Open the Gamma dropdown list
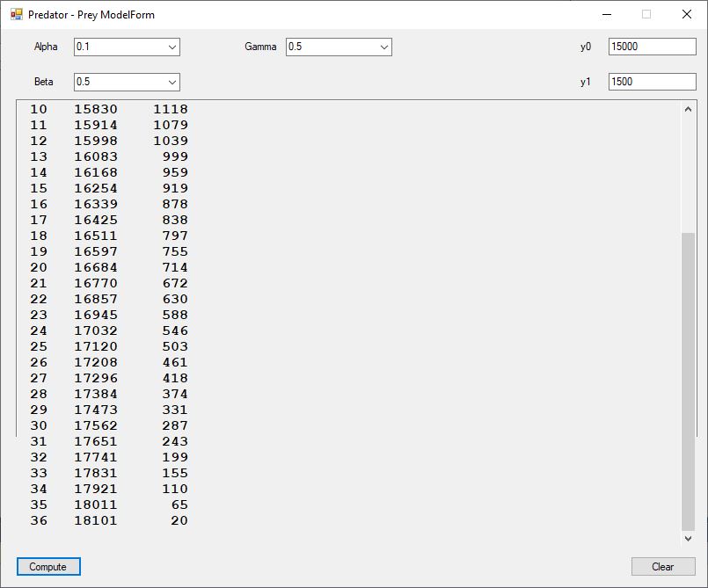The width and height of the screenshot is (708, 588). [383, 47]
